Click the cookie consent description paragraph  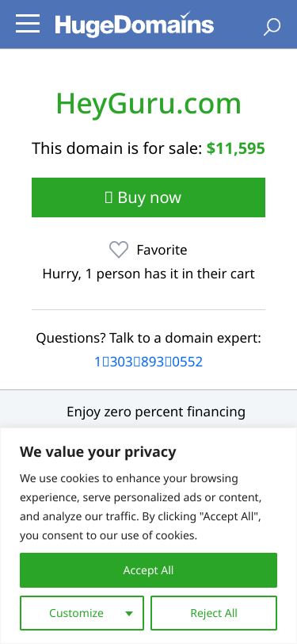click(141, 508)
